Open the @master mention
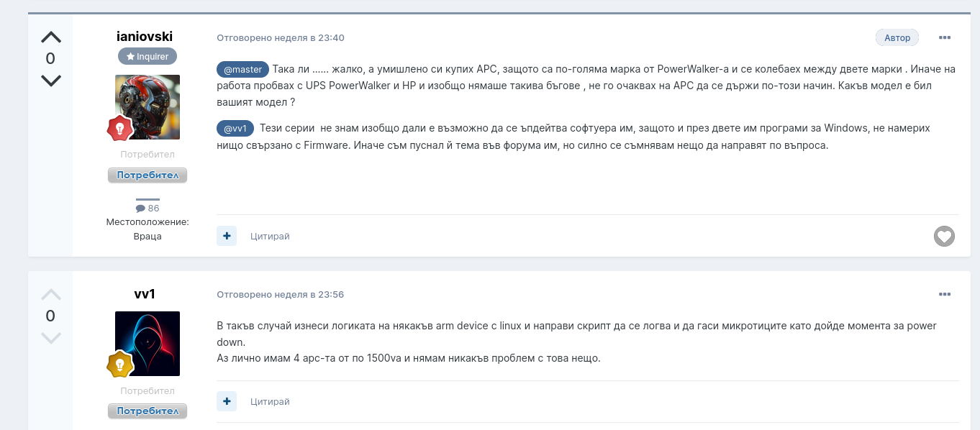Image resolution: width=980 pixels, height=430 pixels. (x=243, y=70)
